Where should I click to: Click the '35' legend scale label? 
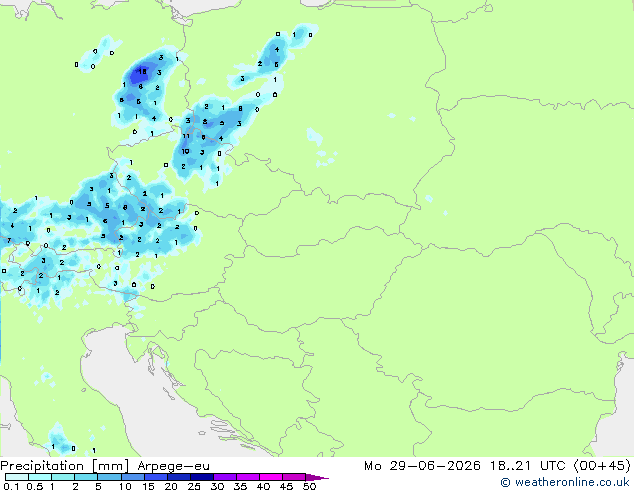[x=240, y=486]
